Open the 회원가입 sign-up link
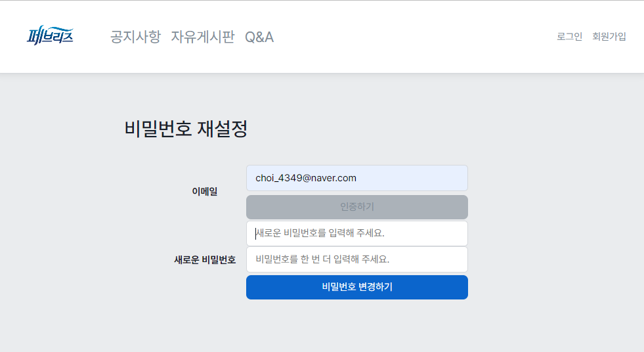The width and height of the screenshot is (644, 352). pos(609,37)
